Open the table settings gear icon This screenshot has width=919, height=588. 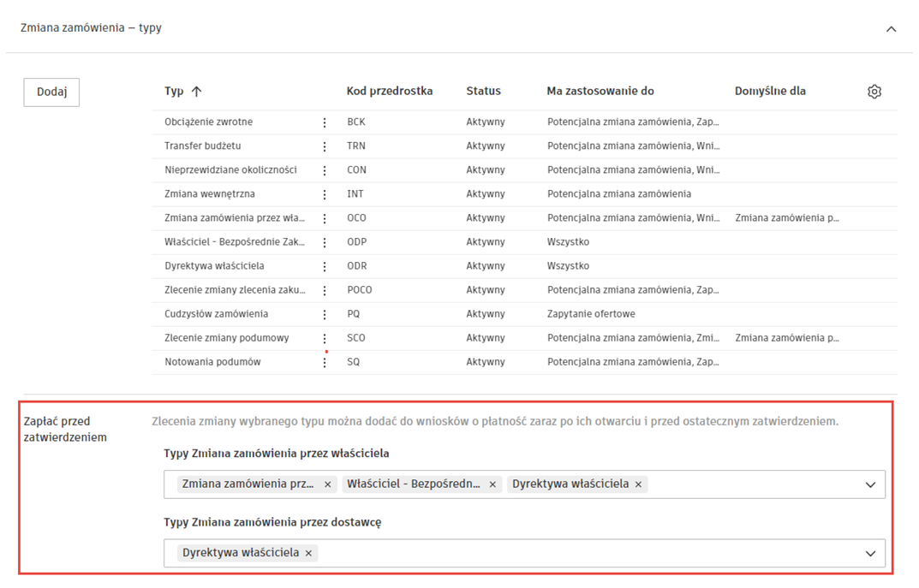coord(874,92)
